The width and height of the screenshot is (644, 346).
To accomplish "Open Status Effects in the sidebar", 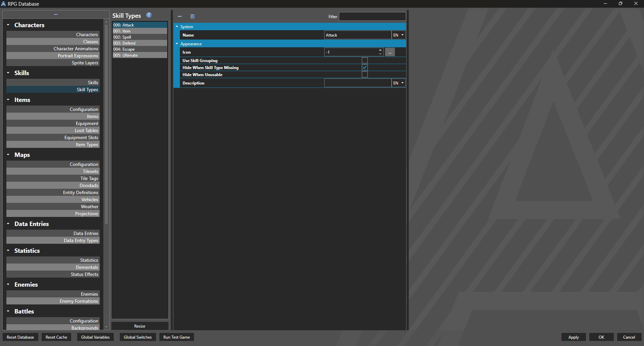I will [x=84, y=274].
